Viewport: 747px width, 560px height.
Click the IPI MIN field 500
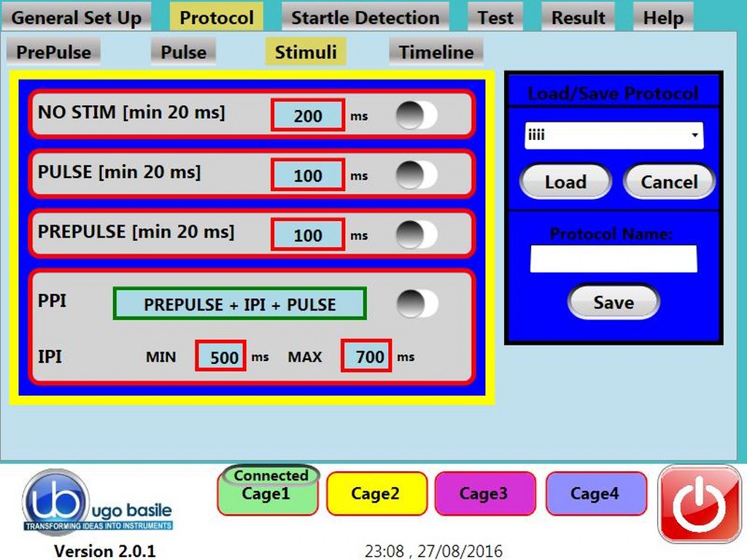click(x=220, y=356)
